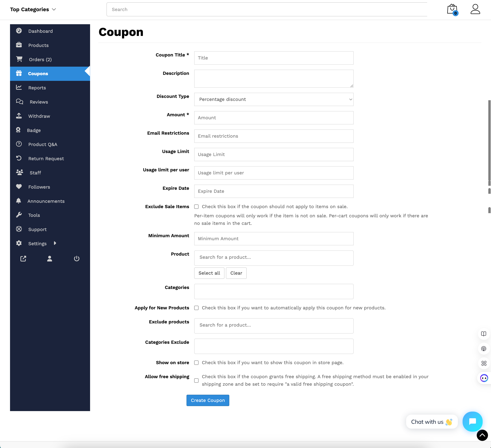The width and height of the screenshot is (491, 448).
Task: Click the Dashboard gauge icon
Action: (x=19, y=31)
